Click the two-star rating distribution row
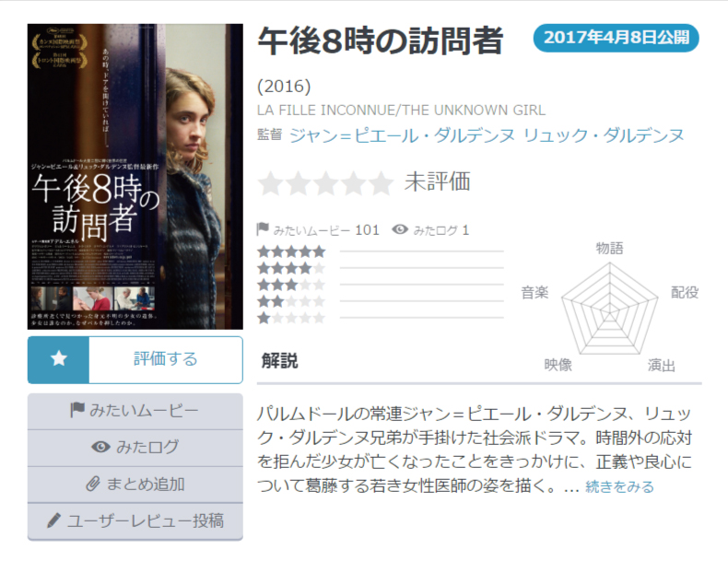The width and height of the screenshot is (728, 573). [x=381, y=301]
